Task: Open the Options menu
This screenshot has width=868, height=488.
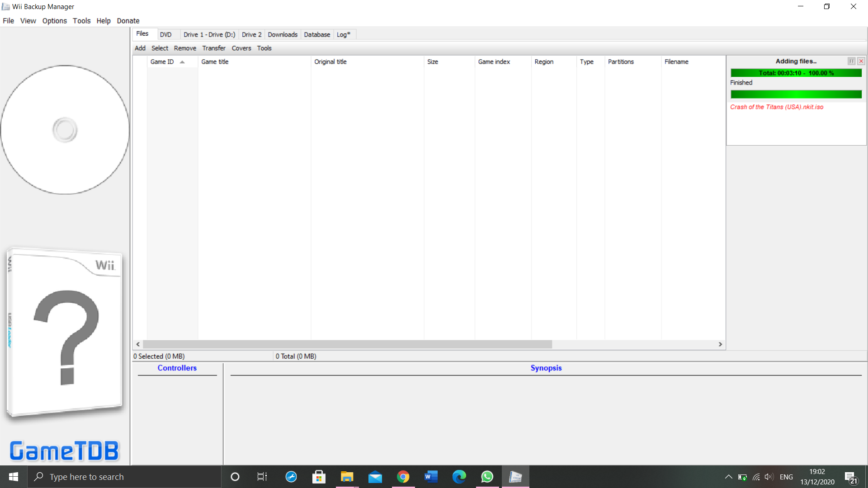Action: pyautogui.click(x=54, y=21)
